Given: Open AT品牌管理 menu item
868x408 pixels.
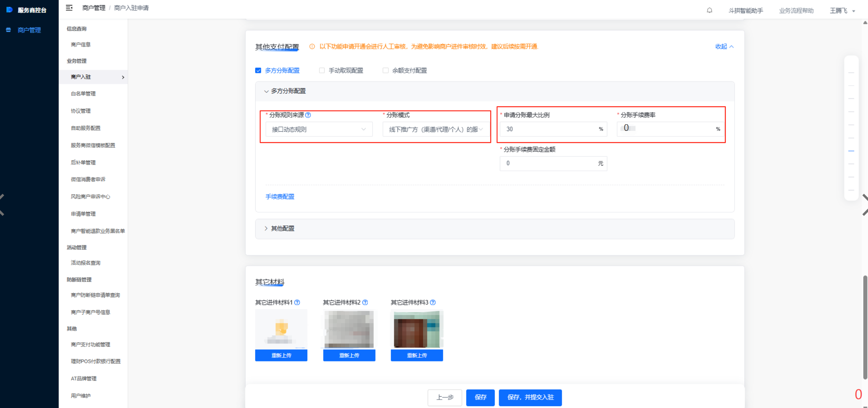Looking at the screenshot, I should tap(84, 379).
